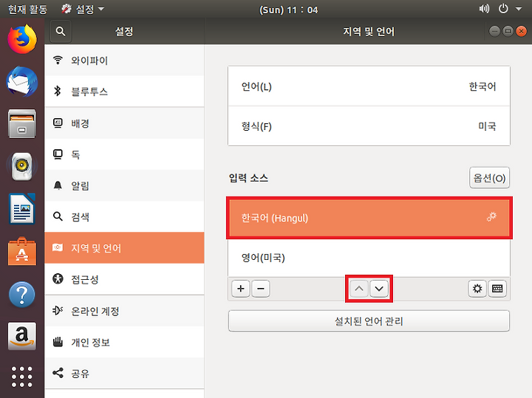Launch Rhythmbox music player

21,166
